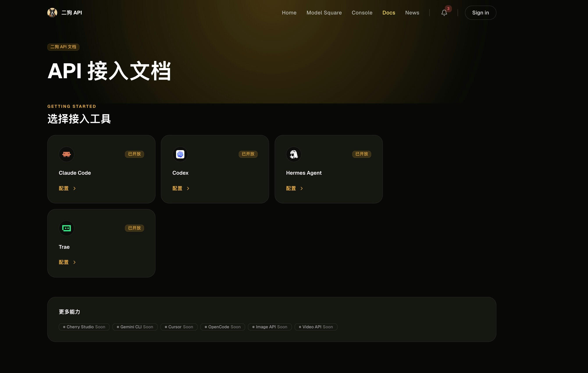Click the red notification count badge
Viewport: 588px width, 373px height.
pyautogui.click(x=448, y=9)
